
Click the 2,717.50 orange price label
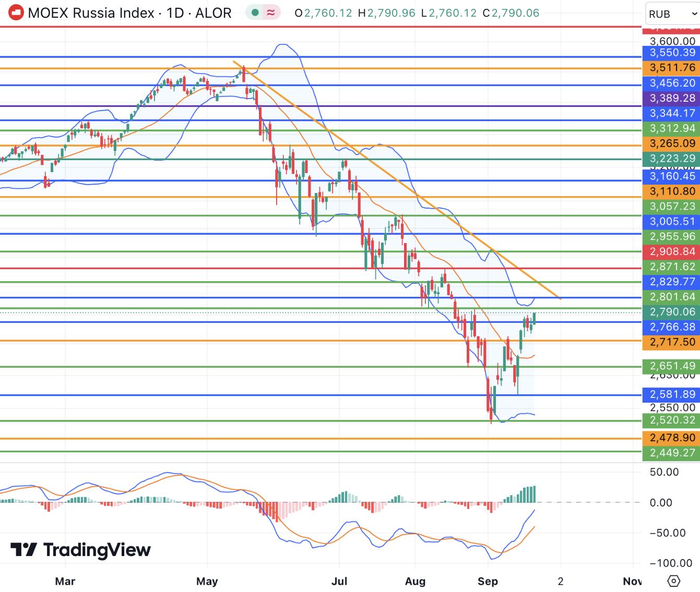tap(671, 343)
